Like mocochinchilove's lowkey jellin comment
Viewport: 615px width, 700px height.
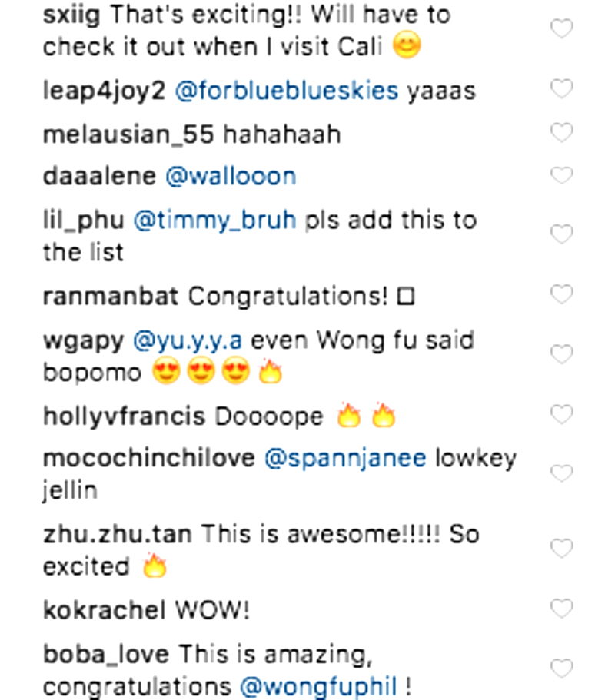[561, 473]
